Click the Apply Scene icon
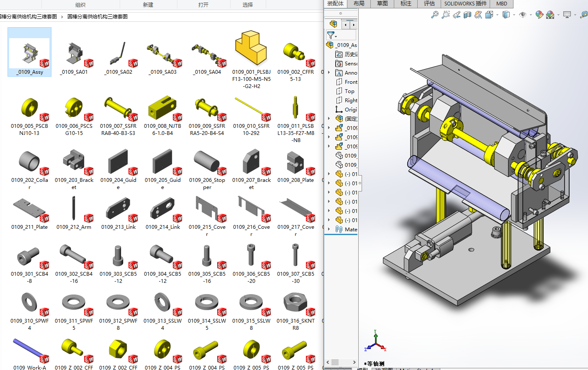Image resolution: width=588 pixels, height=370 pixels. tap(550, 15)
